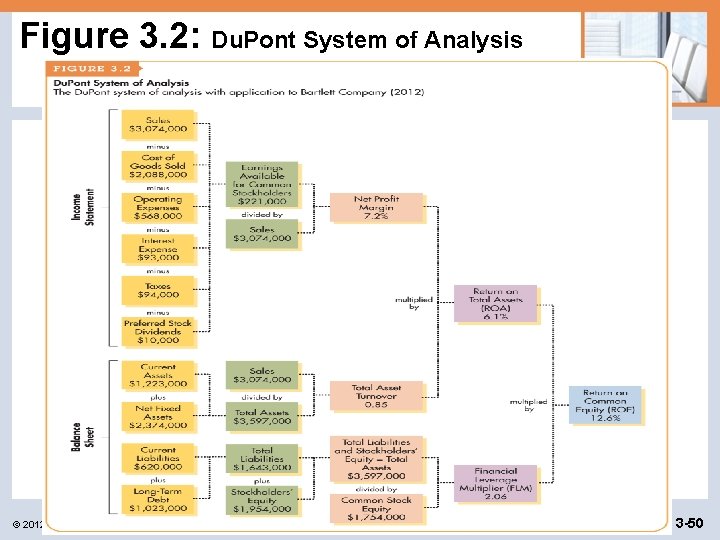The image size is (720, 540).
Task: Click "minus" between Interest Expense and Taxes
Action: pyautogui.click(x=158, y=271)
